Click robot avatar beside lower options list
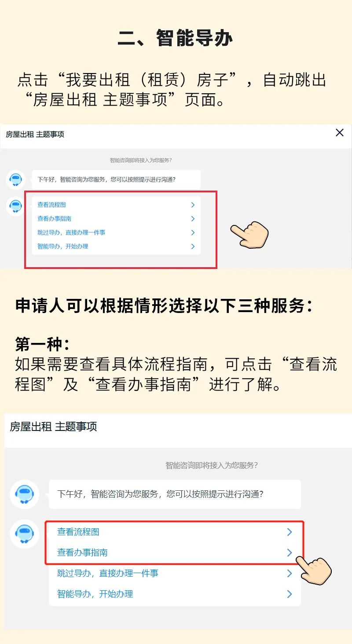This screenshot has width=352, height=644. click(25, 534)
